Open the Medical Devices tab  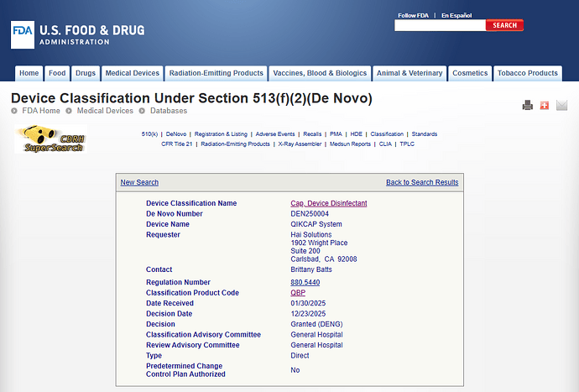(133, 73)
